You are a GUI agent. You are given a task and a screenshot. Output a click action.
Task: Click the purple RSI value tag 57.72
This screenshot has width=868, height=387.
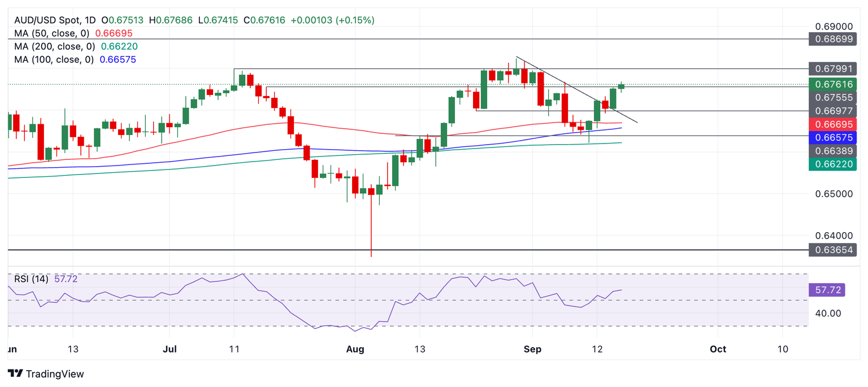click(828, 290)
